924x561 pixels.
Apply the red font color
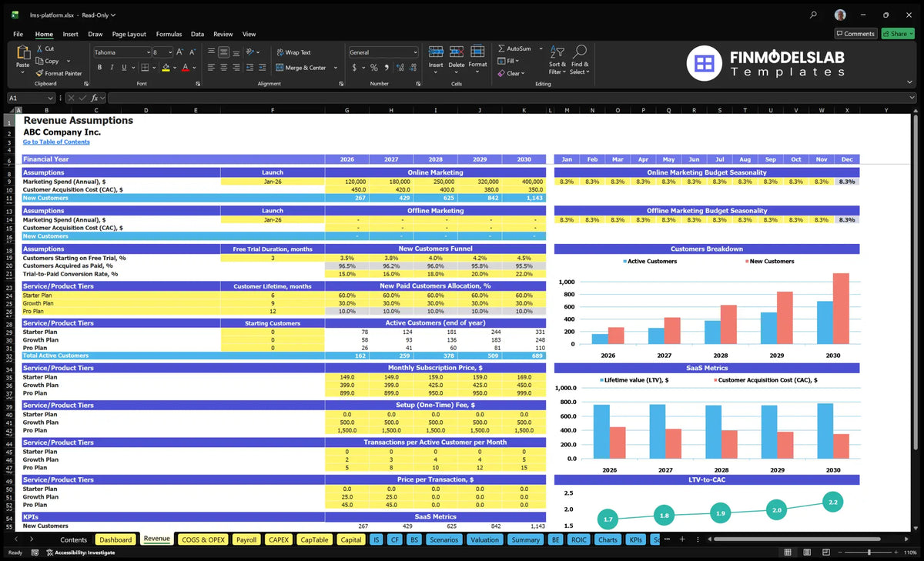[185, 68]
